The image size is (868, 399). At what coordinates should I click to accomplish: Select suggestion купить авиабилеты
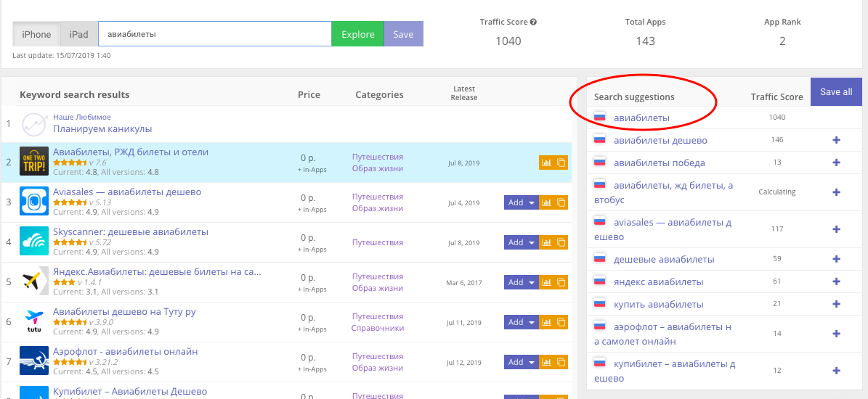(x=659, y=305)
